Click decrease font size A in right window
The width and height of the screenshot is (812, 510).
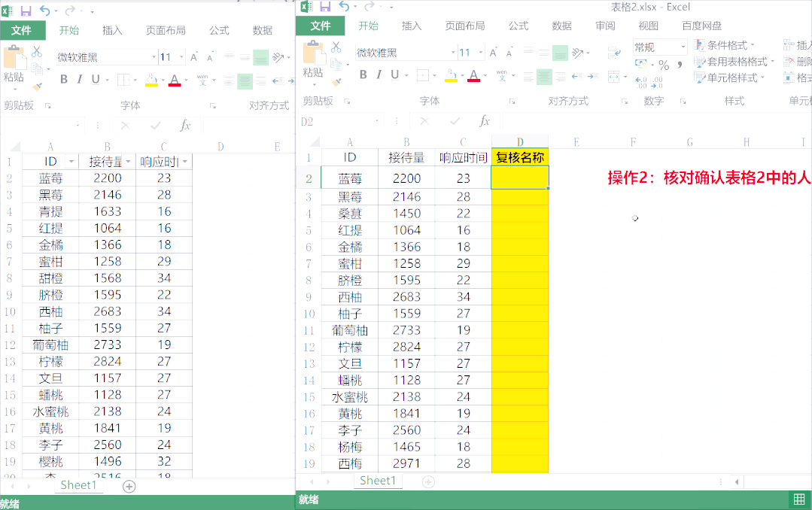click(509, 53)
